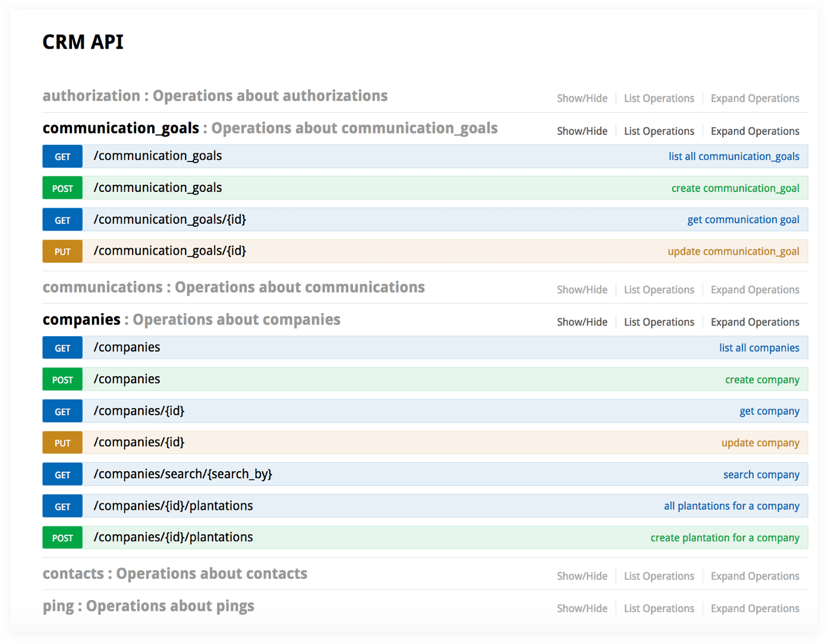Open 'create communication_goal' link
828x644 pixels.
[x=735, y=188]
